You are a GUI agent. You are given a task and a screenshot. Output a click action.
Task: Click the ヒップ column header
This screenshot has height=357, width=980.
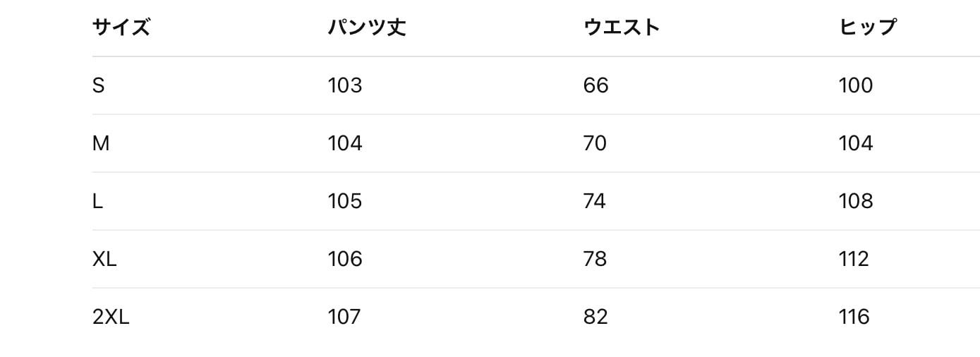867,28
